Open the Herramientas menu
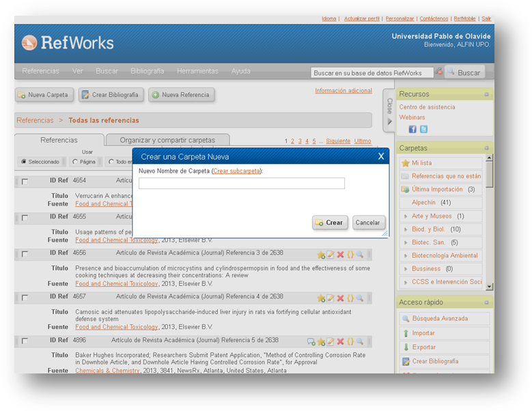 (197, 71)
